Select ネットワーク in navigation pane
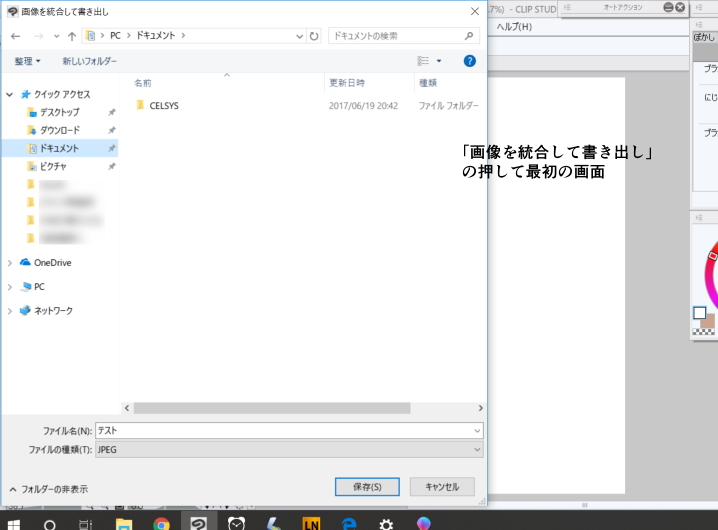 click(53, 311)
